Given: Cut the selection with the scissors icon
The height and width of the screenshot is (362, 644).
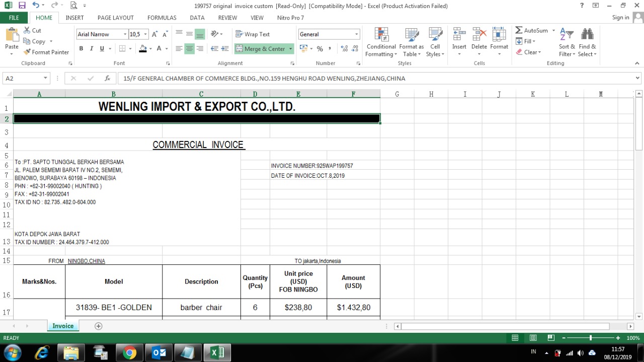Looking at the screenshot, I should 27,30.
